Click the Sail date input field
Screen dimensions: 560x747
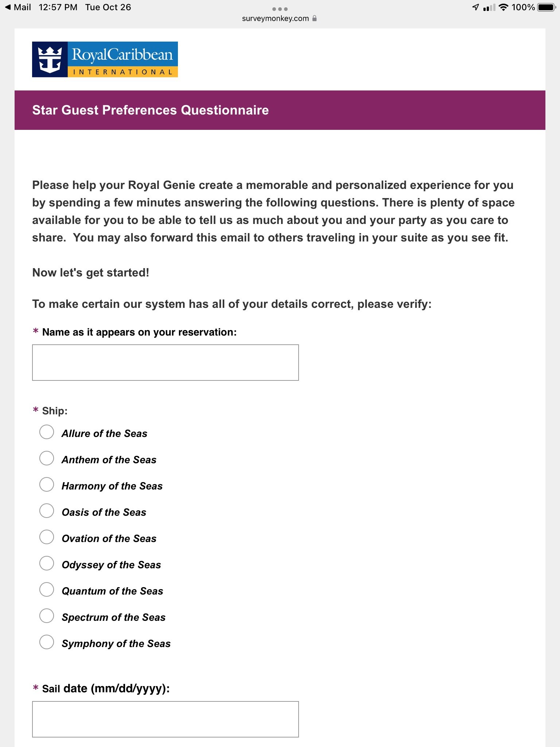(166, 719)
